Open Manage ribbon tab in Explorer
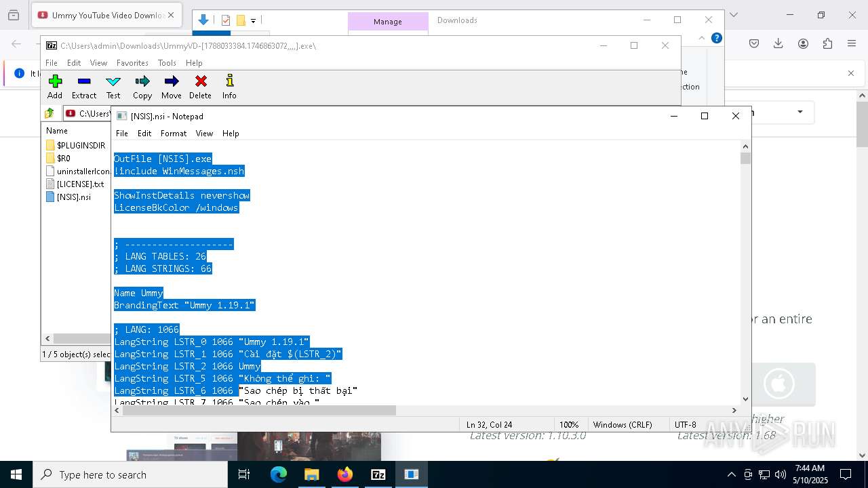This screenshot has height=488, width=868. coord(388,22)
